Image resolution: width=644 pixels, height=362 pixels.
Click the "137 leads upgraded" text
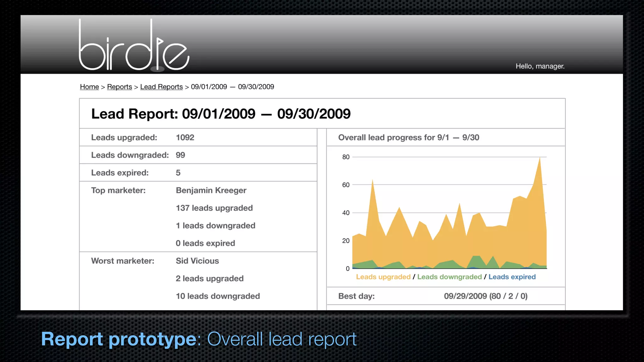(x=214, y=208)
